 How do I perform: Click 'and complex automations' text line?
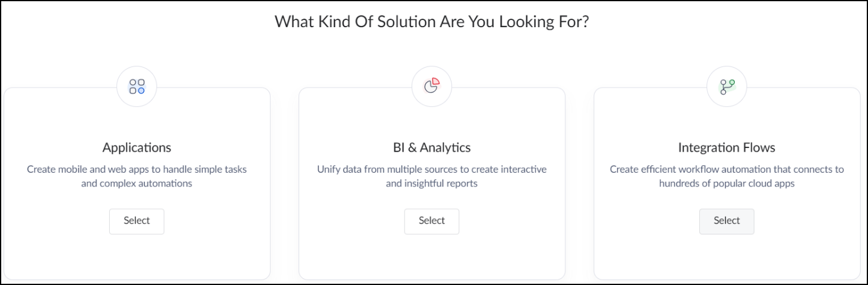(137, 183)
